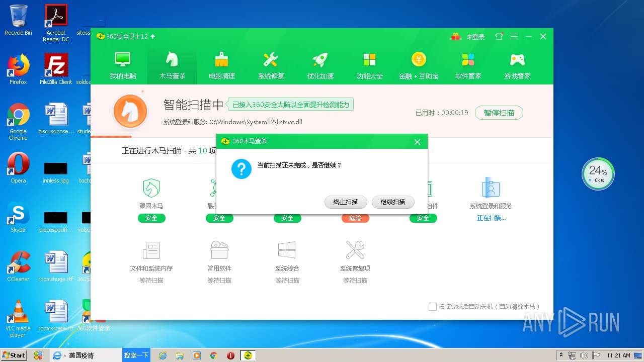This screenshot has height=362, width=644.
Task: Open the 系统修复 tab
Action: pos(271,66)
